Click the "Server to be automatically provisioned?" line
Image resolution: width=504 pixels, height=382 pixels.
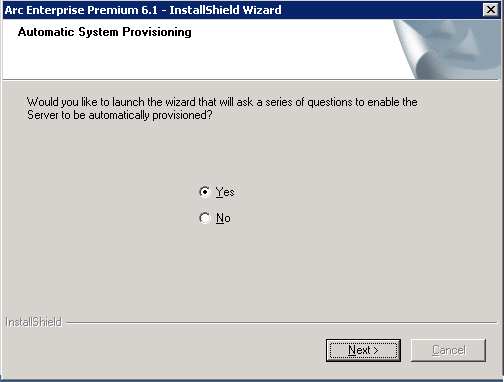click(120, 115)
